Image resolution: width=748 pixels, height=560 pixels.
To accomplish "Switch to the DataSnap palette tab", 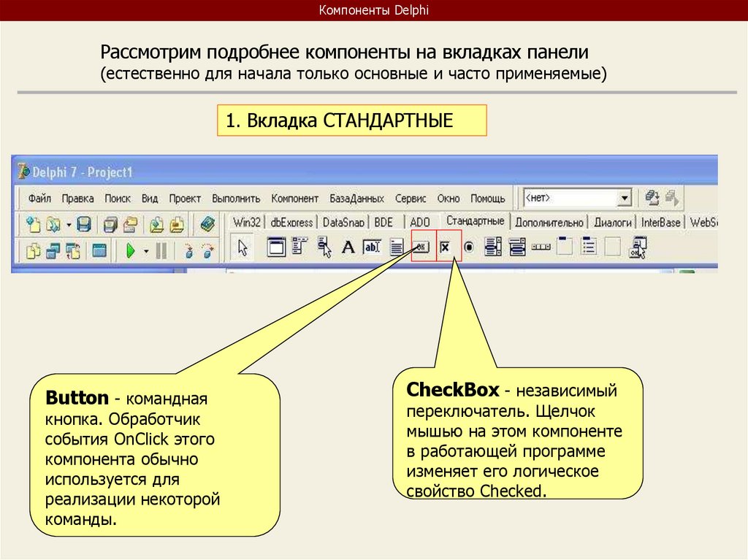I will [x=343, y=222].
